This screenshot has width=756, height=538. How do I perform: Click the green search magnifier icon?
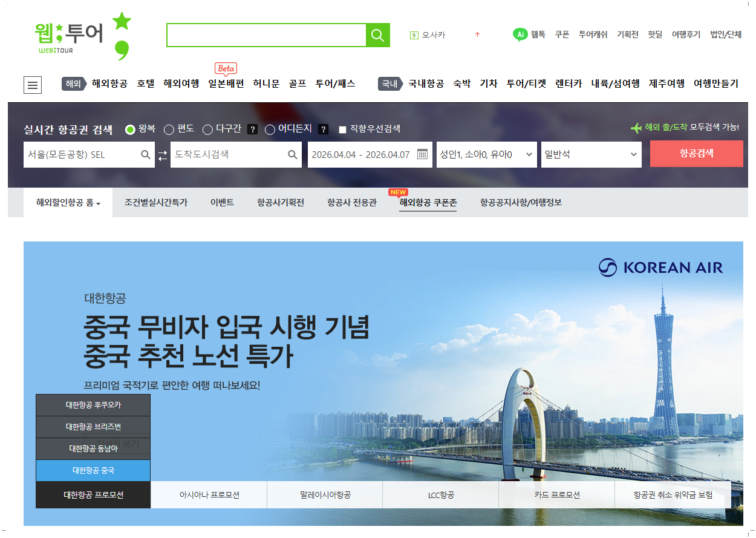[x=378, y=35]
